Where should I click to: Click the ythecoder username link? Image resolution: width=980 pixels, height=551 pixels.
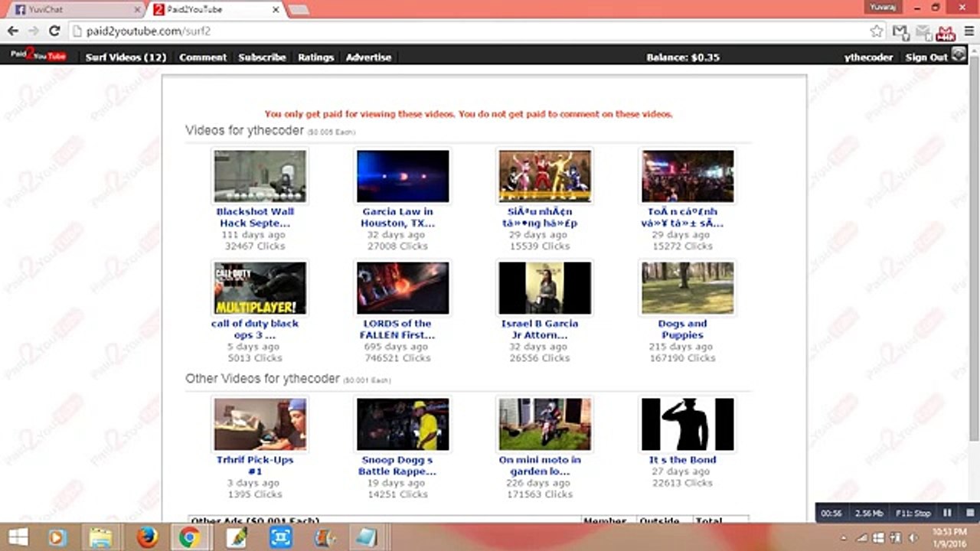868,57
